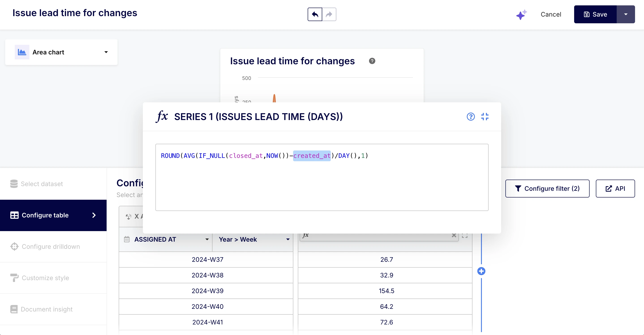Viewport: 644px width, 335px height.
Task: Open the API panel
Action: coord(615,188)
